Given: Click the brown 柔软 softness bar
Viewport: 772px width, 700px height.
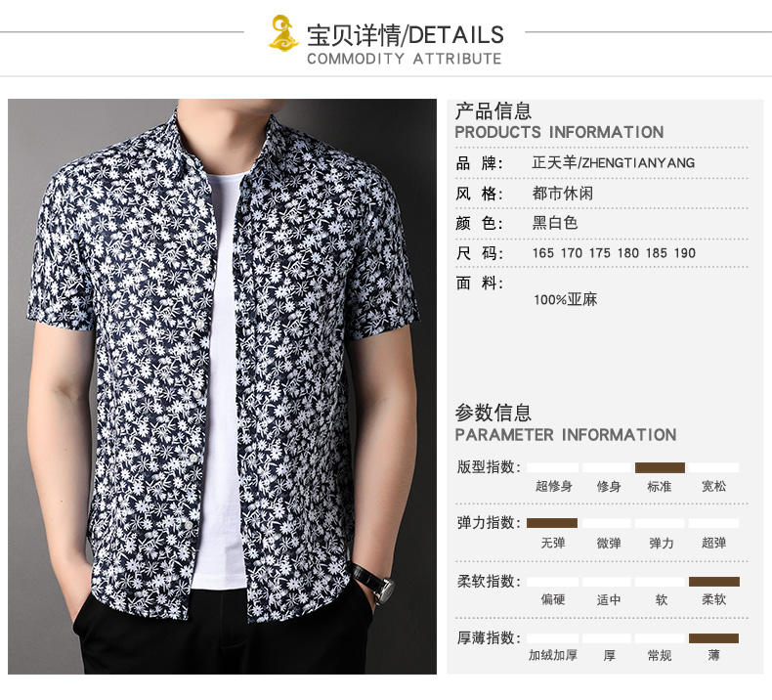Looking at the screenshot, I should point(714,582).
